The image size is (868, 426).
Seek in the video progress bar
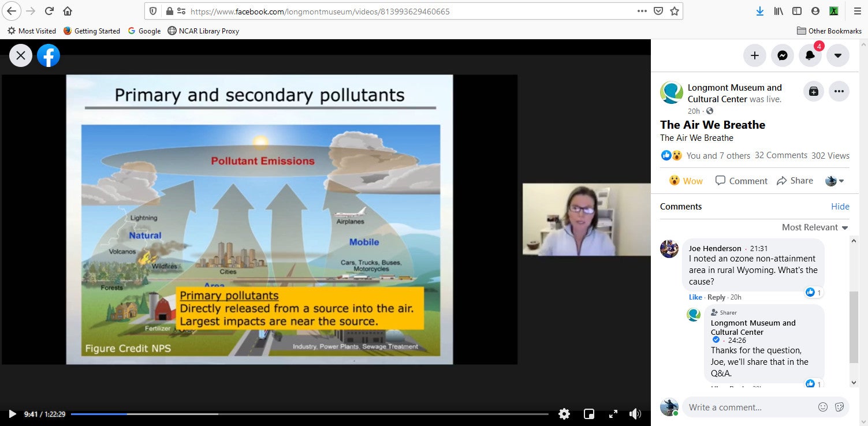(310, 414)
